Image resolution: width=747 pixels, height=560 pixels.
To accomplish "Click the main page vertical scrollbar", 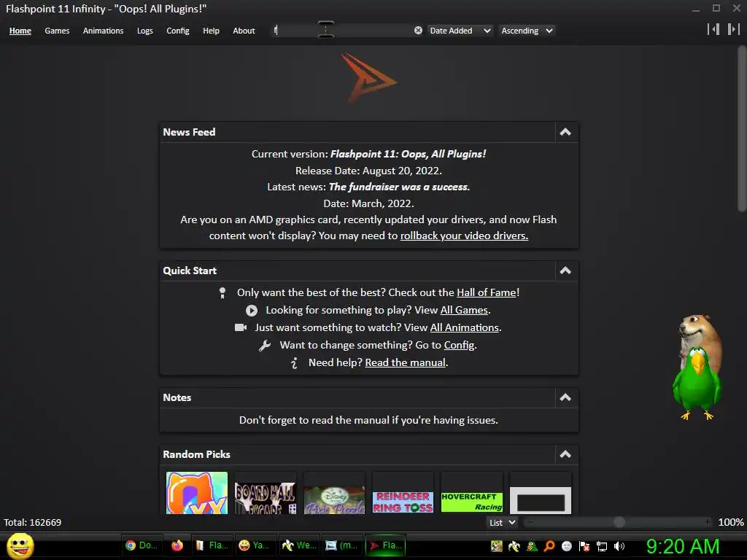I will coord(742,128).
